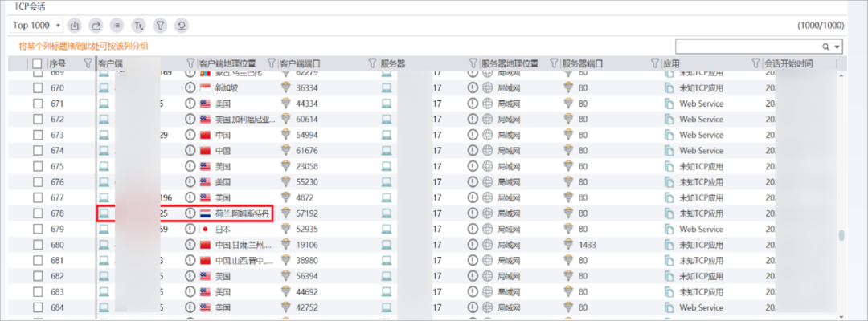
Task: Select '未知TCP应用' in row 683
Action: (702, 292)
